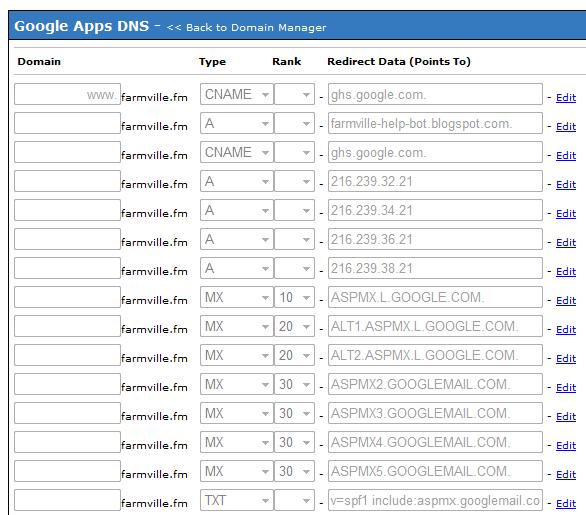Viewport: 586px width, 515px height.
Task: Open MX Type dropdown for ASPMX.L.GOOGLE.COM row
Action: [237, 297]
